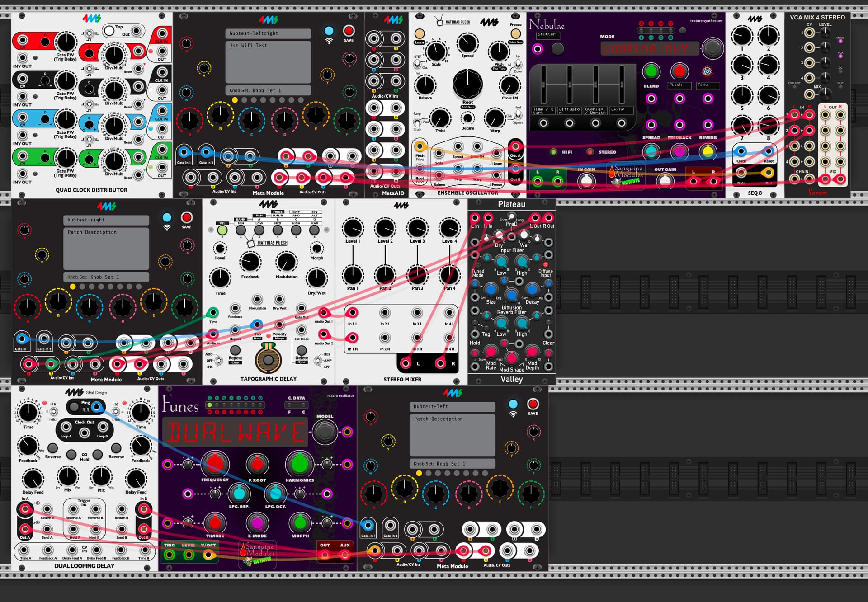The height and width of the screenshot is (602, 868).
Task: Select the hubtest-left patch name field
Action: point(453,407)
